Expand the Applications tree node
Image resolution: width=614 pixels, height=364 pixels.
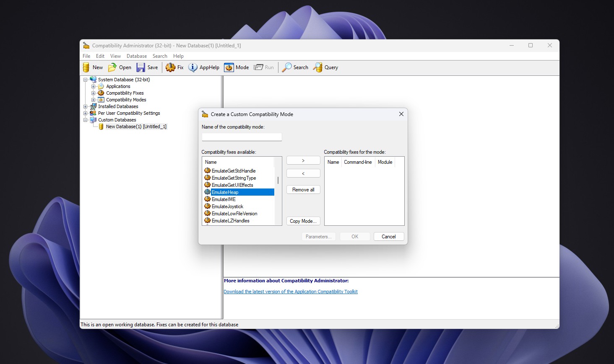click(x=93, y=86)
